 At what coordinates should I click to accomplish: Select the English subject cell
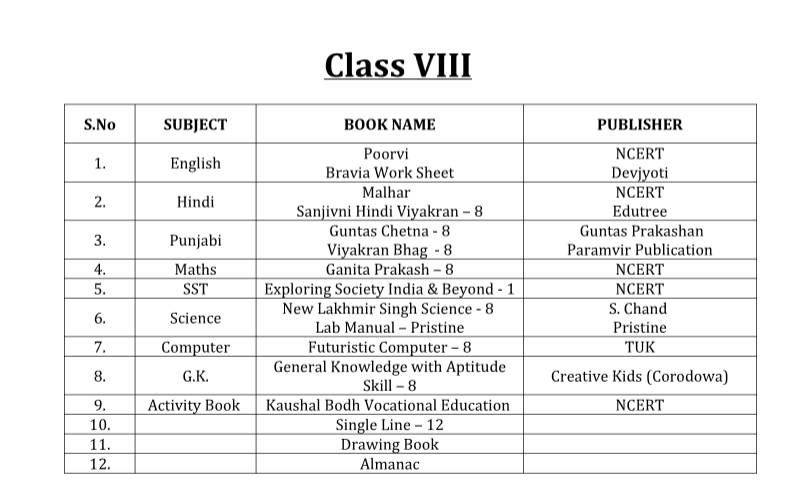click(195, 163)
